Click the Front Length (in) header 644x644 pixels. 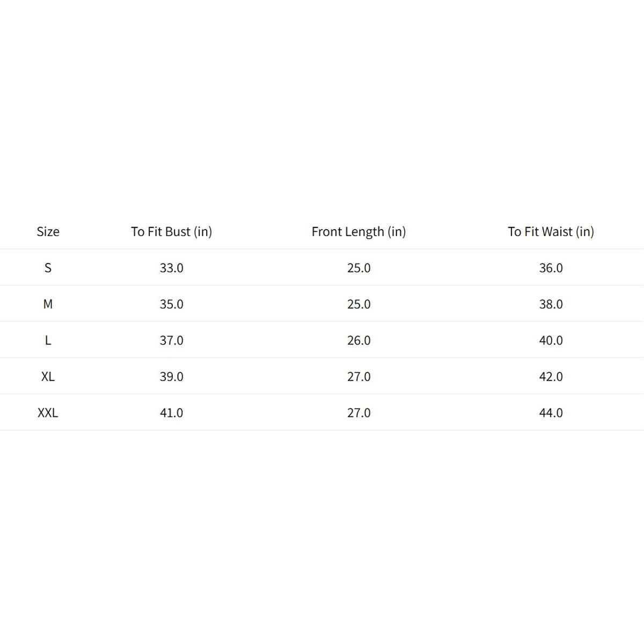(x=358, y=232)
